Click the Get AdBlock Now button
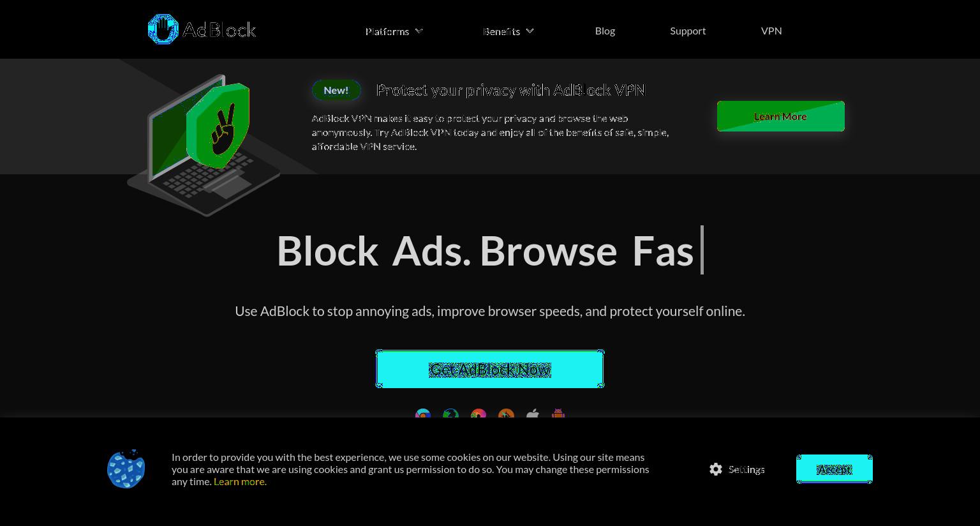 point(490,369)
